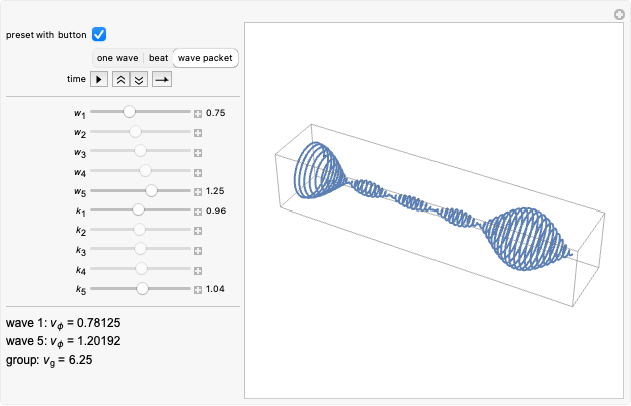631x406 pixels.
Task: Click the faster animation double-up arrow
Action: (x=121, y=78)
